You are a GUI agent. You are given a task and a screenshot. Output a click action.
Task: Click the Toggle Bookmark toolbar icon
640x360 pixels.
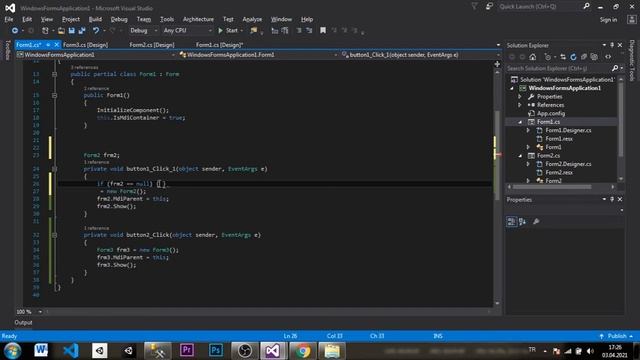[323, 31]
